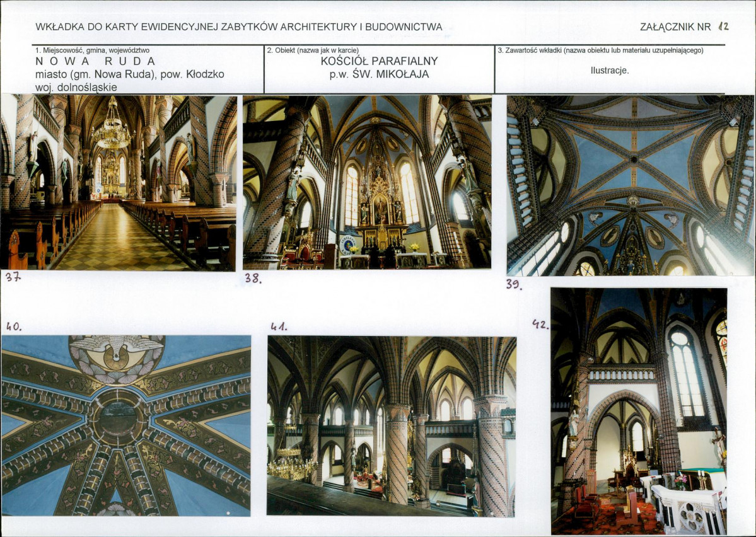Click the "2. Obiekt (nazwa jak w karcie)" field label

[313, 50]
